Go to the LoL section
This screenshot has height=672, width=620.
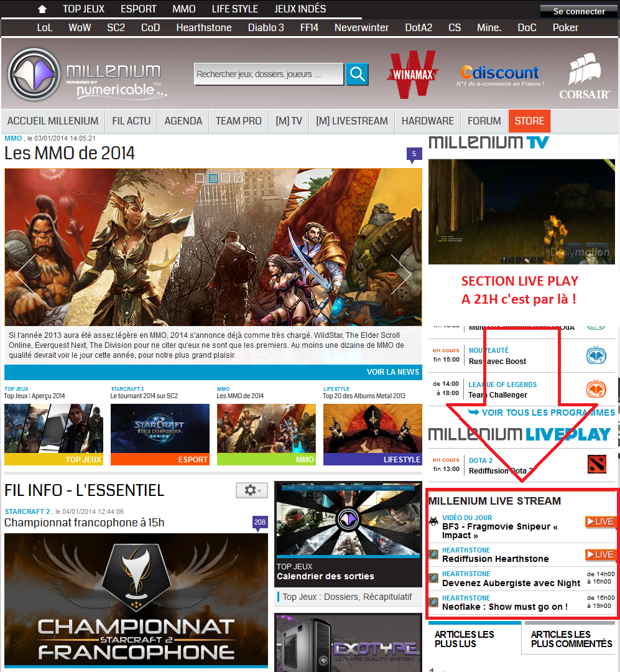[x=45, y=28]
